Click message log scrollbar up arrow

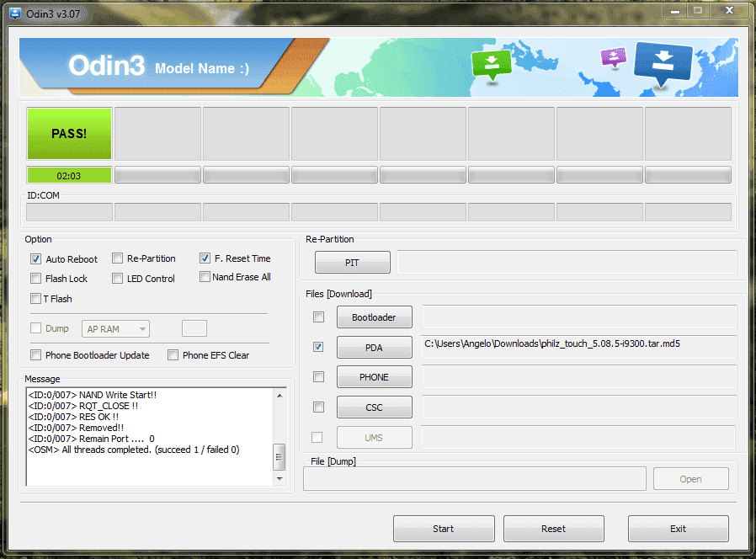coord(280,396)
